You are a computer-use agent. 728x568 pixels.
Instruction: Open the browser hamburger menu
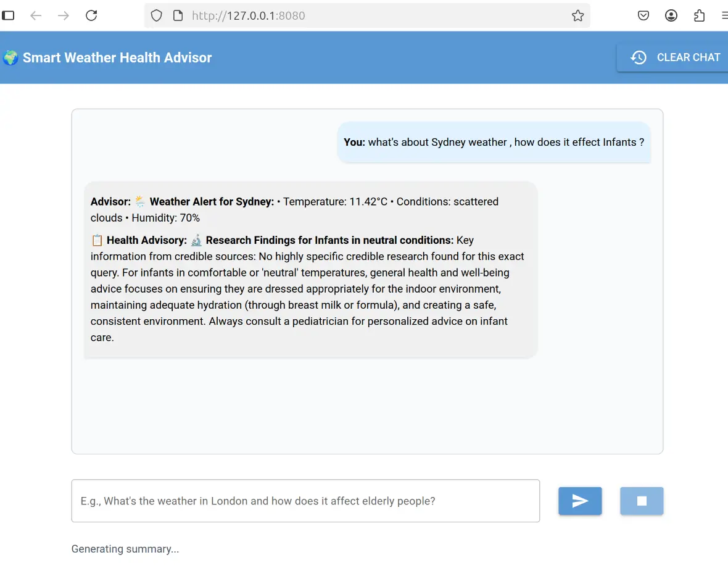point(724,15)
